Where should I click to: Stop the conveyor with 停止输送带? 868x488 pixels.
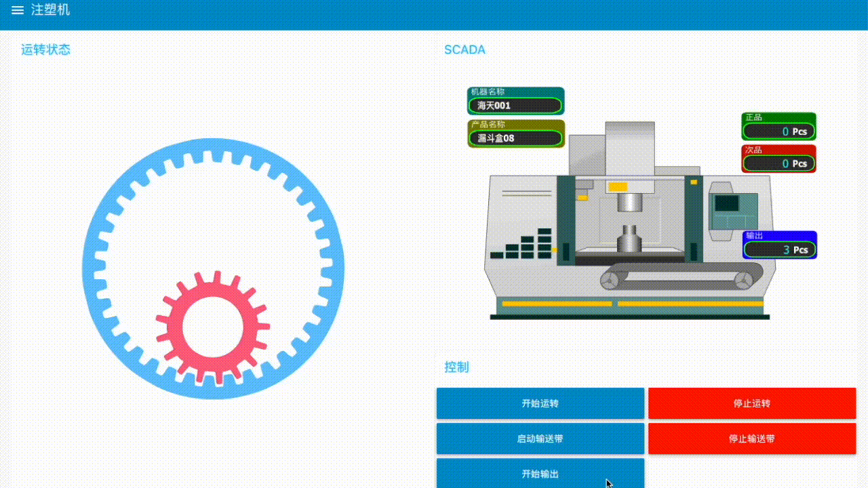click(x=752, y=439)
